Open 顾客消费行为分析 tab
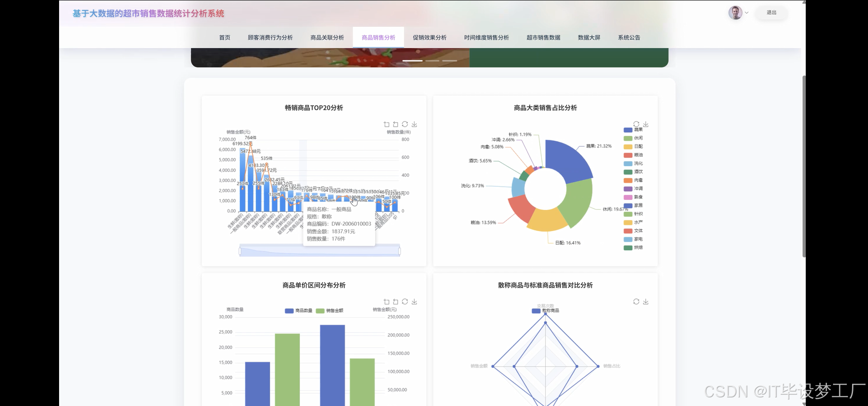868x406 pixels. pyautogui.click(x=270, y=38)
